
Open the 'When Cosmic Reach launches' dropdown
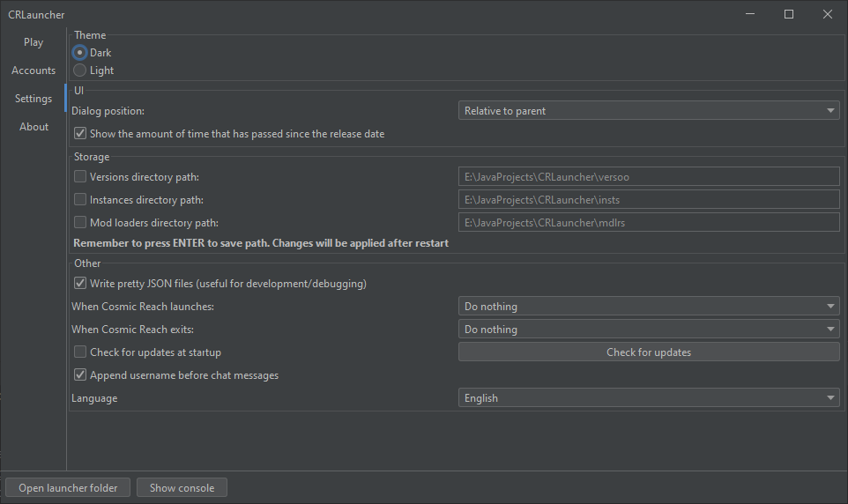pyautogui.click(x=649, y=307)
